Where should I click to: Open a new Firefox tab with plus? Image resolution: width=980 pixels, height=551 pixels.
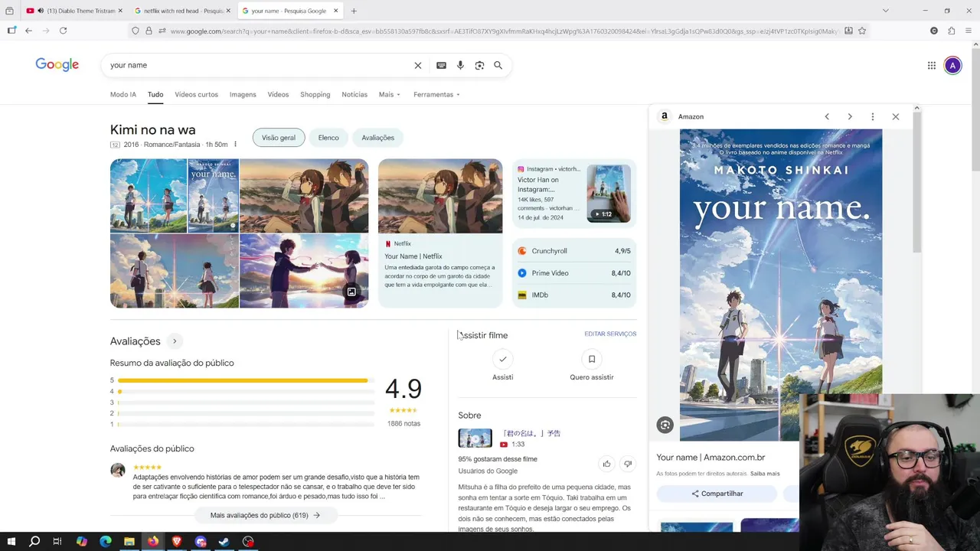(x=354, y=11)
